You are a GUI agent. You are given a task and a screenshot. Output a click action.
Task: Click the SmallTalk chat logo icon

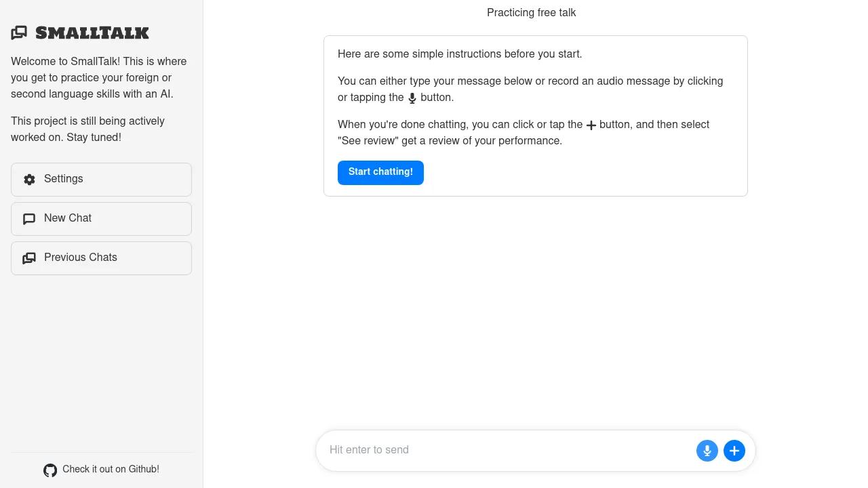click(x=19, y=33)
